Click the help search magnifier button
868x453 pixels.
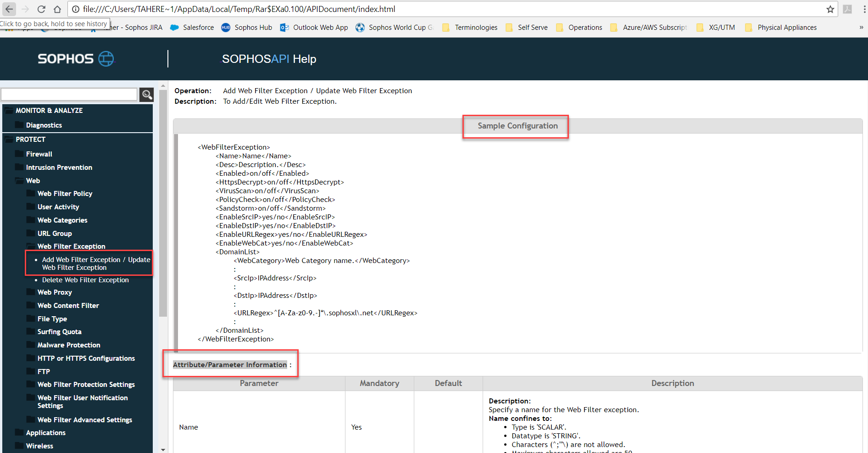(147, 95)
